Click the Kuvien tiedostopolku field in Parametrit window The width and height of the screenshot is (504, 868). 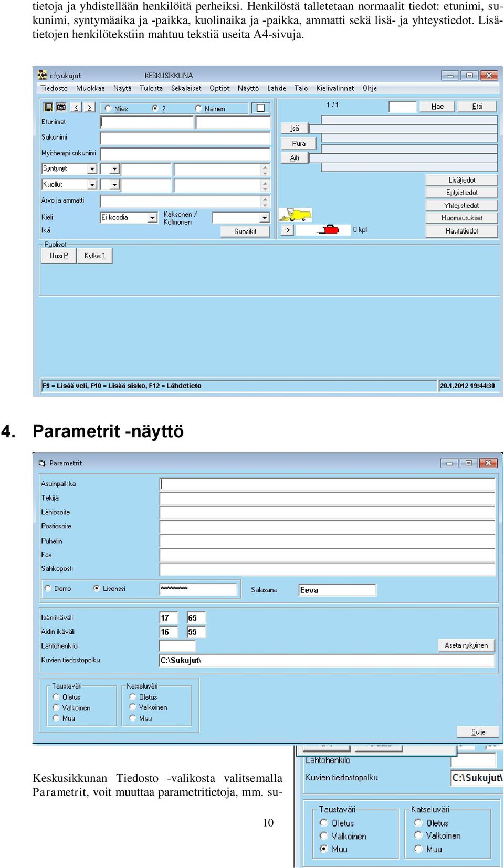[327, 660]
